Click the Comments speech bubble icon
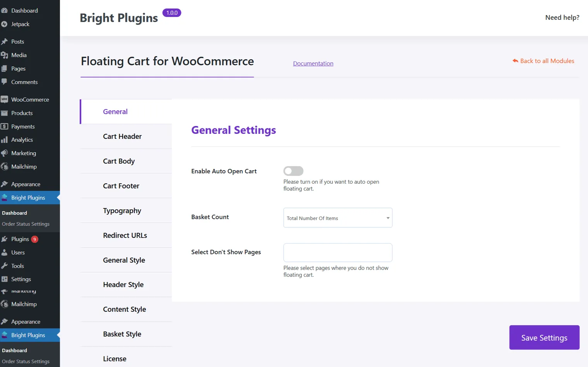The width and height of the screenshot is (588, 367). [x=4, y=82]
